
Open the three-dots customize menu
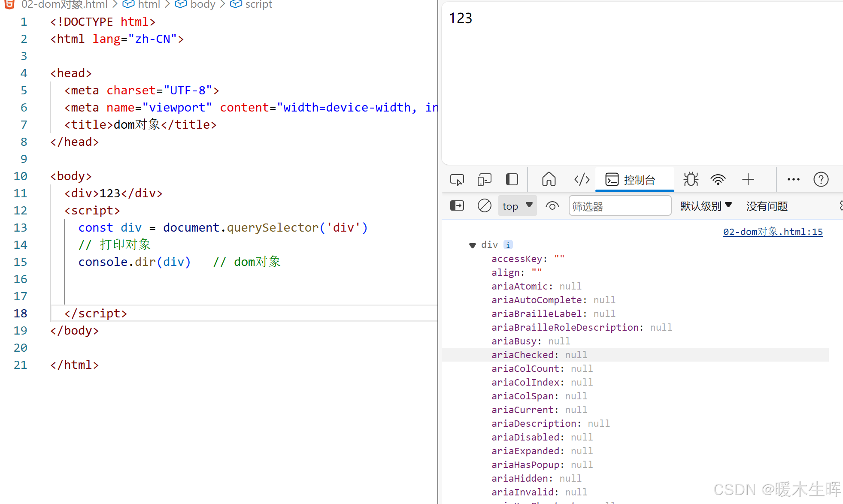point(793,180)
